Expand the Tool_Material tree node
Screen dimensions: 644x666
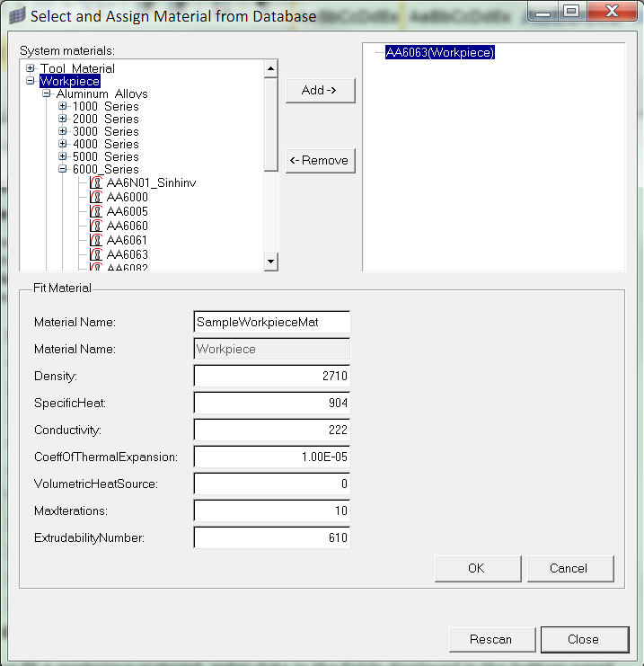[31, 68]
